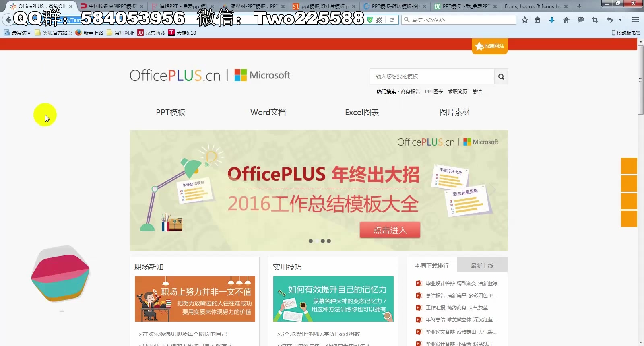Close the PPT模板下载_免费PPT tab

495,6
